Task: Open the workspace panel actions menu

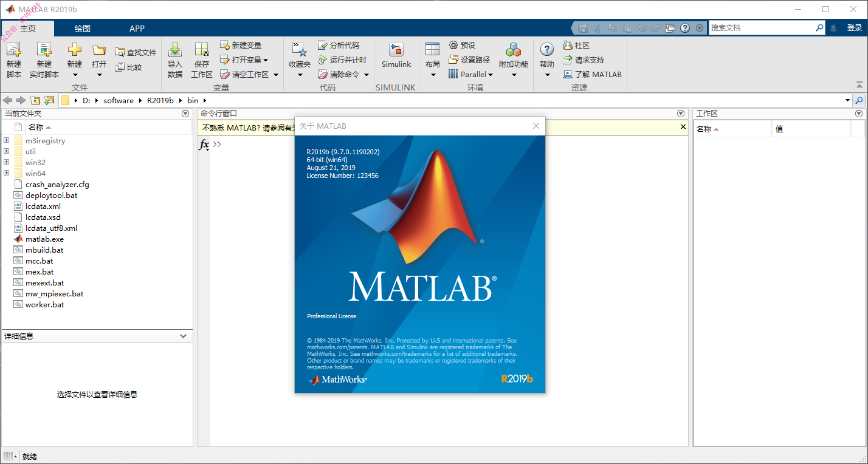Action: [x=859, y=114]
